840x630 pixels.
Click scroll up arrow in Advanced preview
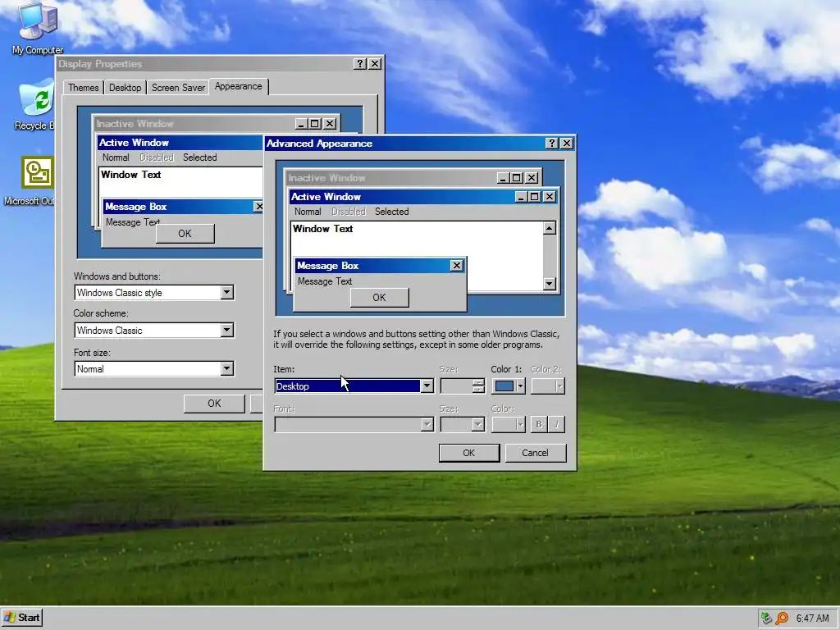click(549, 229)
